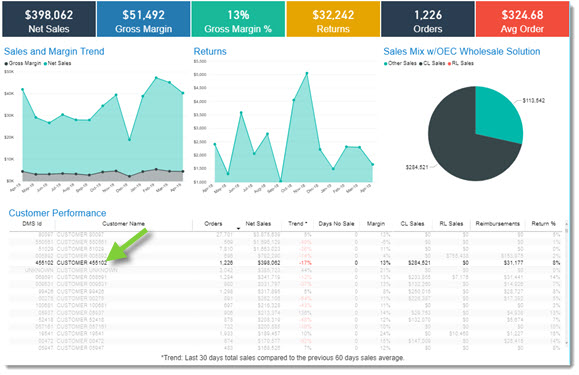This screenshot has height=375, width=579.
Task: Click the table scrollbar's down arrow
Action: click(566, 343)
